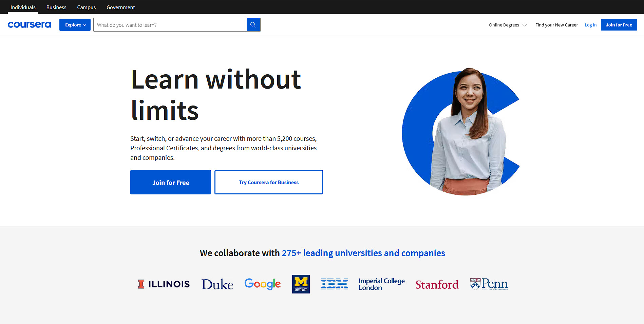
Task: Open the Stanford partner logo
Action: tap(437, 284)
